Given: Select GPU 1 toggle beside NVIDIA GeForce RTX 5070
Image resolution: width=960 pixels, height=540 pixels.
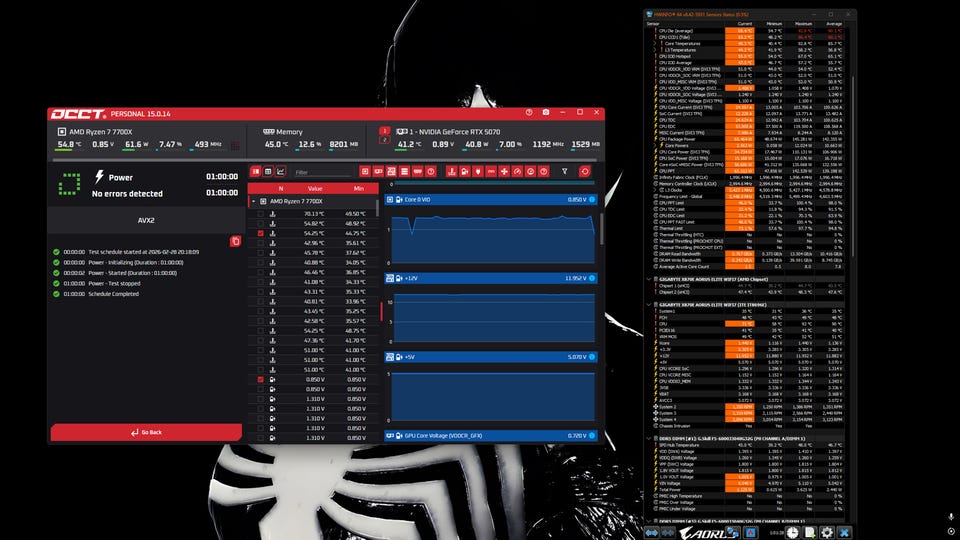Looking at the screenshot, I should click(384, 130).
